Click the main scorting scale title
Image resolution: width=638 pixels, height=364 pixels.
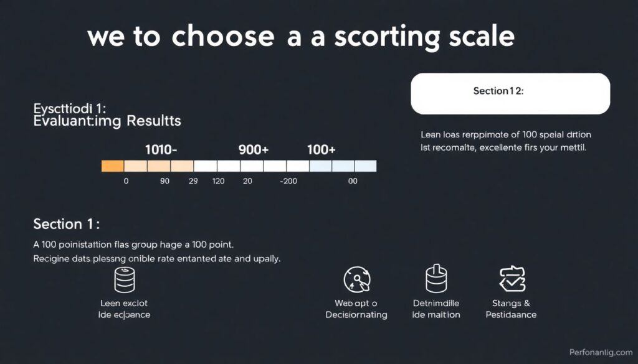click(x=301, y=37)
